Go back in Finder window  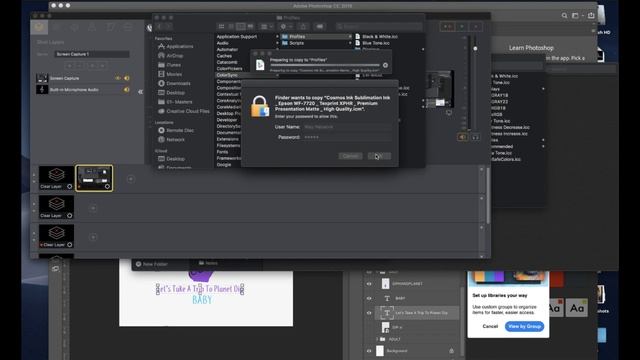160,27
